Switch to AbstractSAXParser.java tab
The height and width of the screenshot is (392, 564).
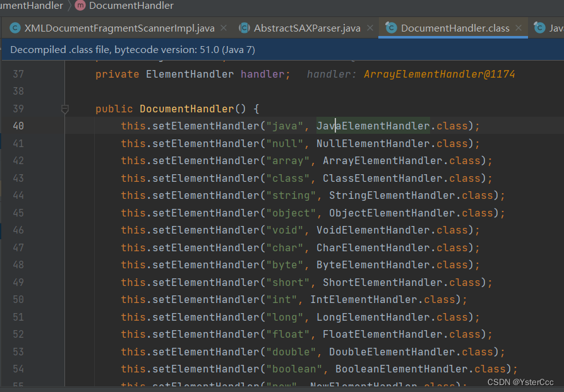pos(307,28)
